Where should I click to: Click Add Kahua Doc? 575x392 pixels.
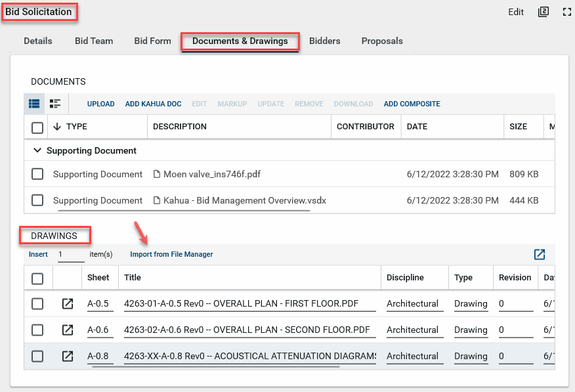pyautogui.click(x=153, y=104)
